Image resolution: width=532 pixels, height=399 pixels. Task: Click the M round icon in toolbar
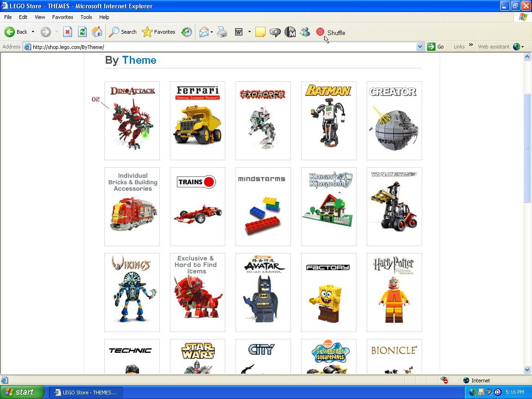point(290,32)
